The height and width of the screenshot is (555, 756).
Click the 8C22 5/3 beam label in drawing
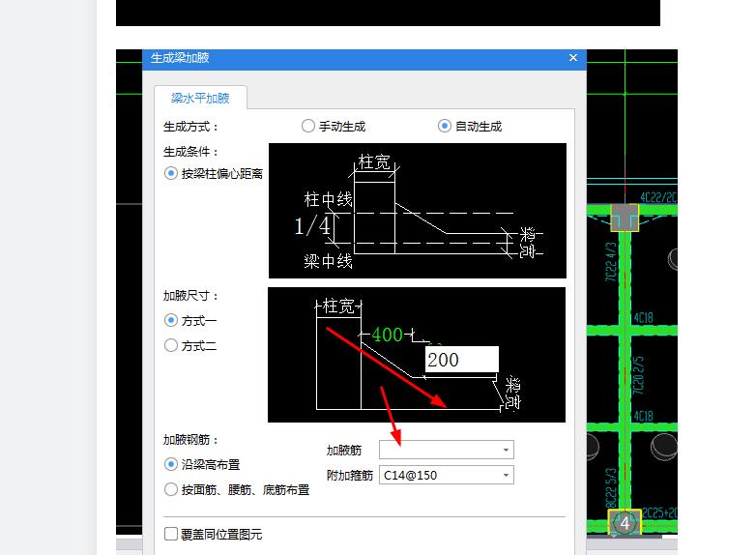(610, 487)
